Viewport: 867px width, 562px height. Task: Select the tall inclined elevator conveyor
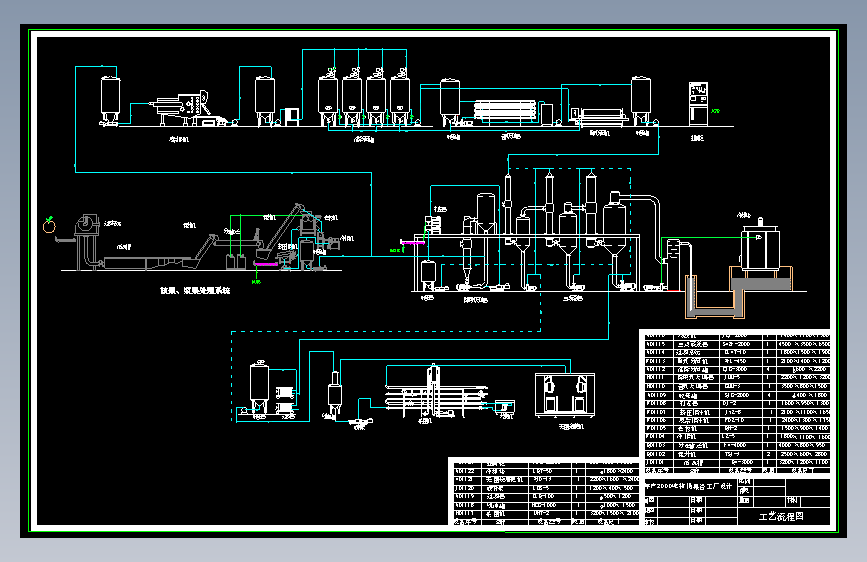[x=281, y=231]
